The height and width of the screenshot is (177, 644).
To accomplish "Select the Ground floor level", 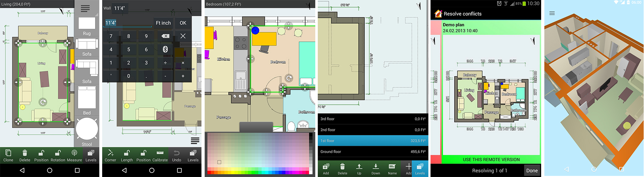I will [x=373, y=152].
